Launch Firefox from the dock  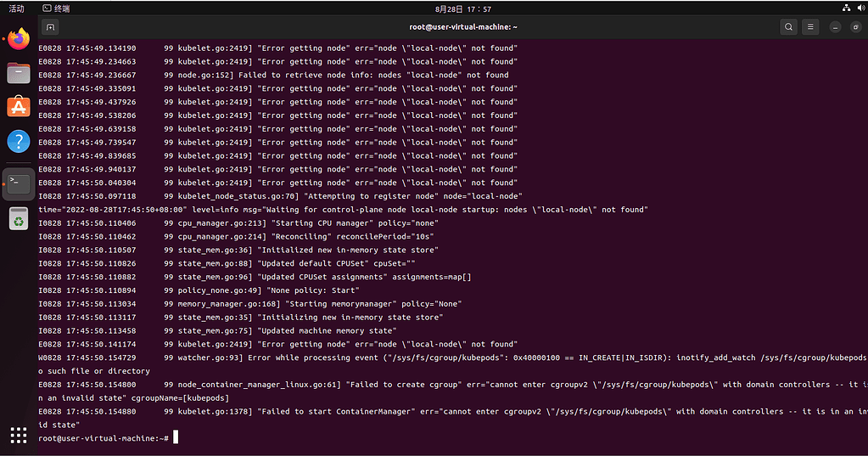19,39
